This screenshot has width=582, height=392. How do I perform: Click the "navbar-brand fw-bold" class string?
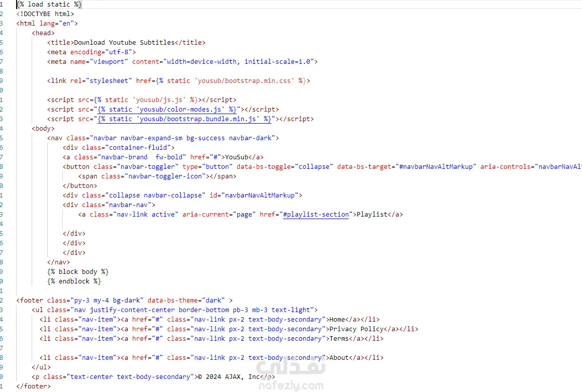pyautogui.click(x=142, y=157)
